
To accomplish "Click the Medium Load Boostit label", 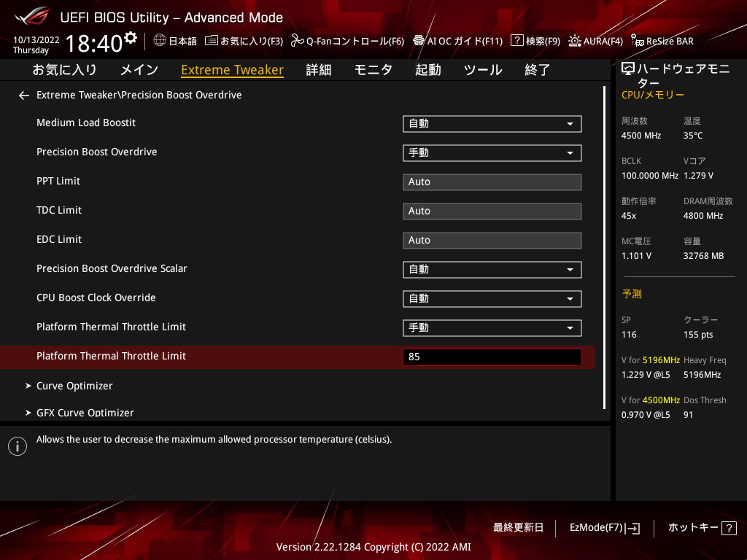I will point(86,122).
